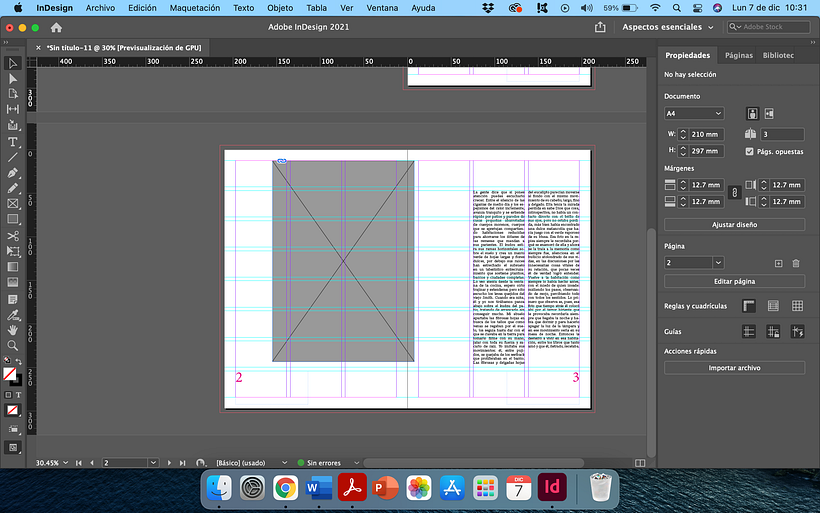The image size is (820, 513).
Task: Select the Rectangle tool
Action: click(x=13, y=219)
